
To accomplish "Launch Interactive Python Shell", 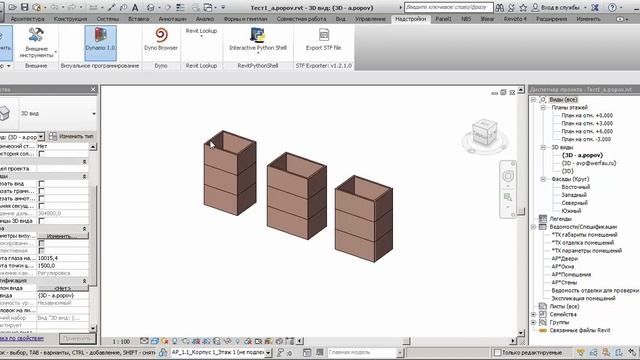I will (258, 40).
